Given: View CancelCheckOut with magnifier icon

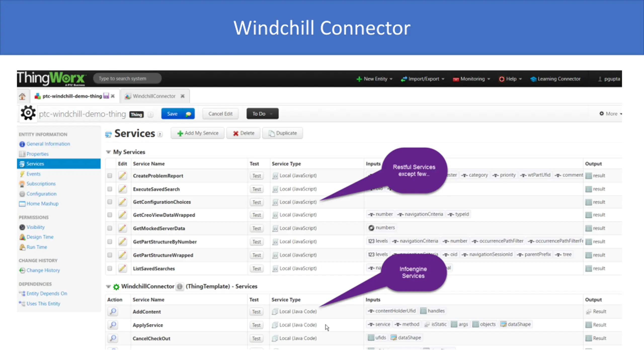Looking at the screenshot, I should tap(113, 338).
